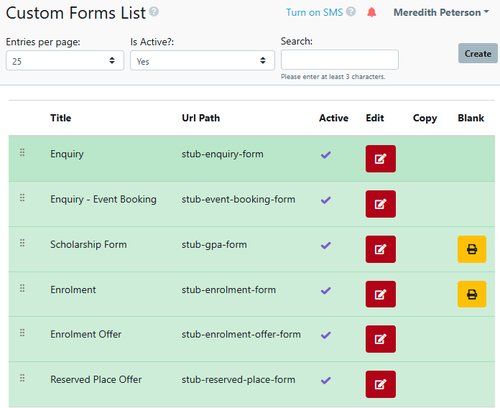Click the edit icon for Enquiry form
Viewport: 500px width, 408px height.
point(381,159)
